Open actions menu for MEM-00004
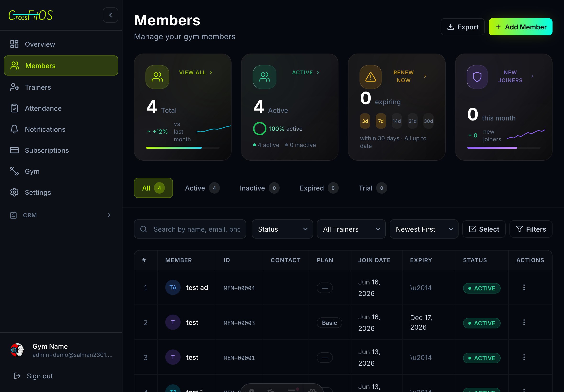This screenshot has width=564, height=392. (524, 288)
